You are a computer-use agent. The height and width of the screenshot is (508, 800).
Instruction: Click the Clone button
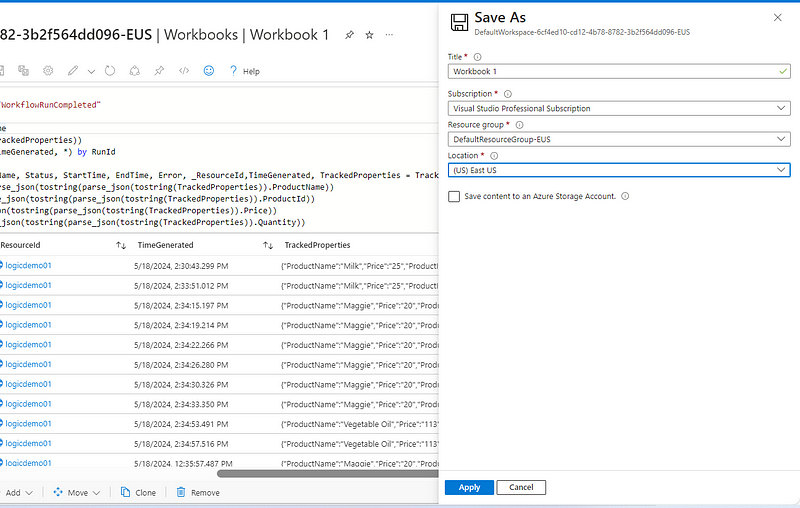(x=138, y=493)
